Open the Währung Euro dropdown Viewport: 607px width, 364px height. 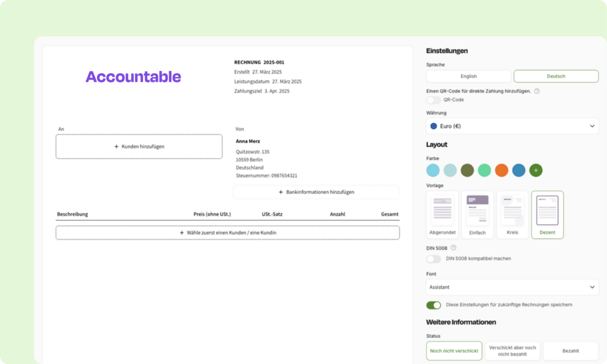coord(512,126)
